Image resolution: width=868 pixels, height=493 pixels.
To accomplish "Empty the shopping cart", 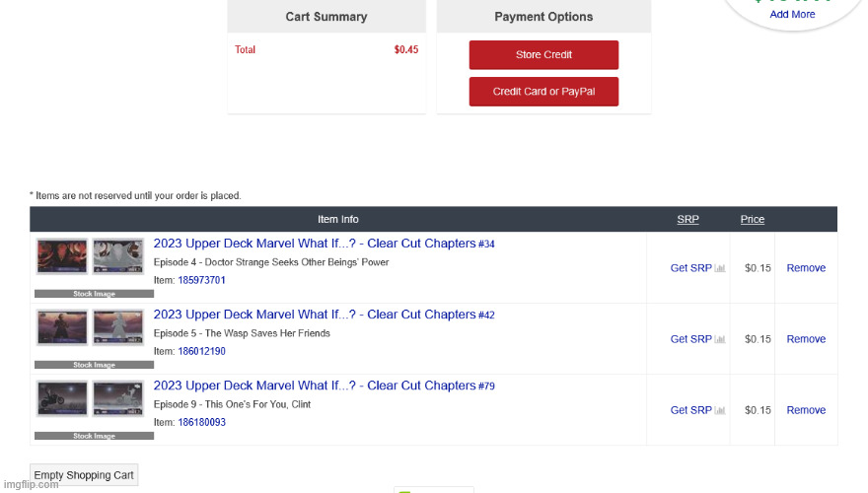I will (84, 475).
